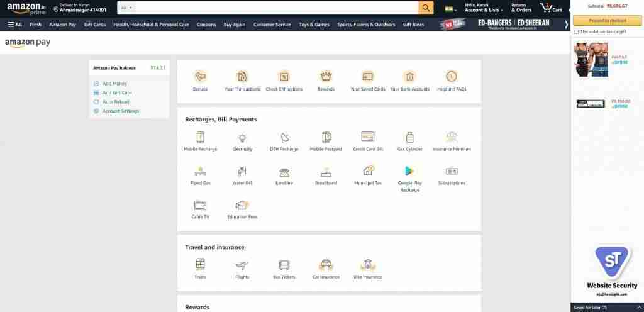
Task: Open Education Fees icon
Action: tap(242, 205)
